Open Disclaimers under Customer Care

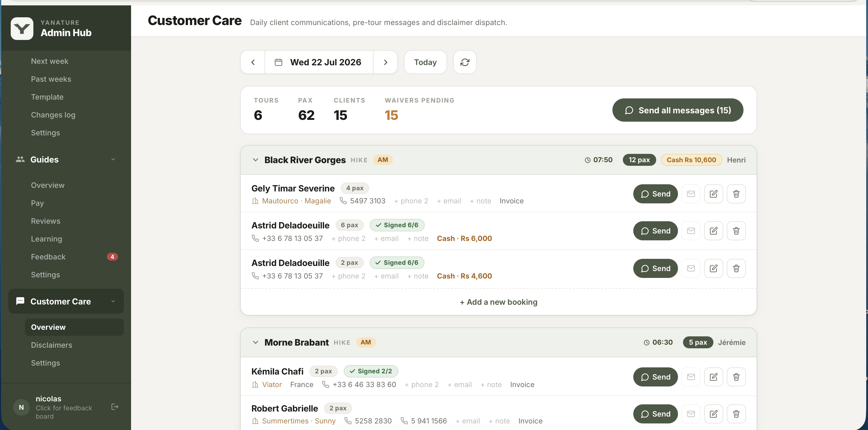(x=52, y=345)
